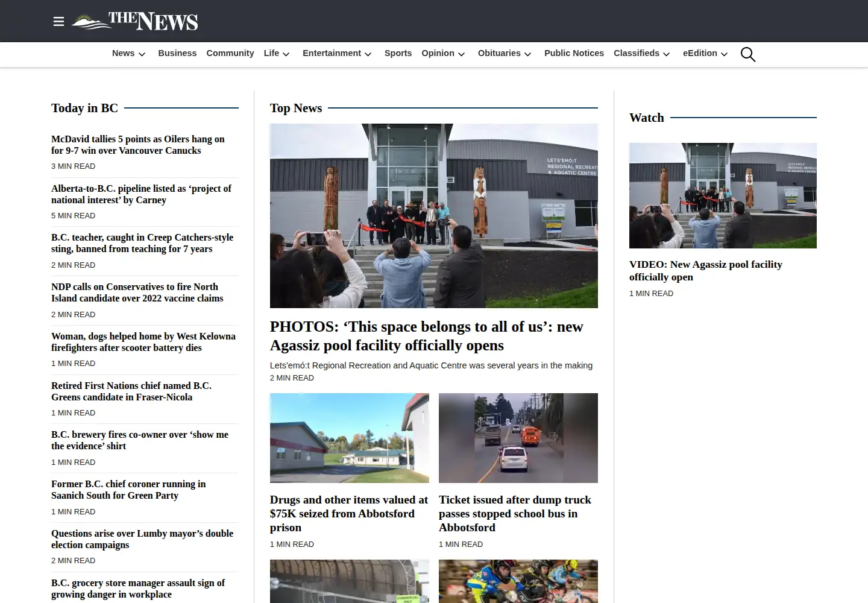Open Former B.C. chief coroner article

128,490
